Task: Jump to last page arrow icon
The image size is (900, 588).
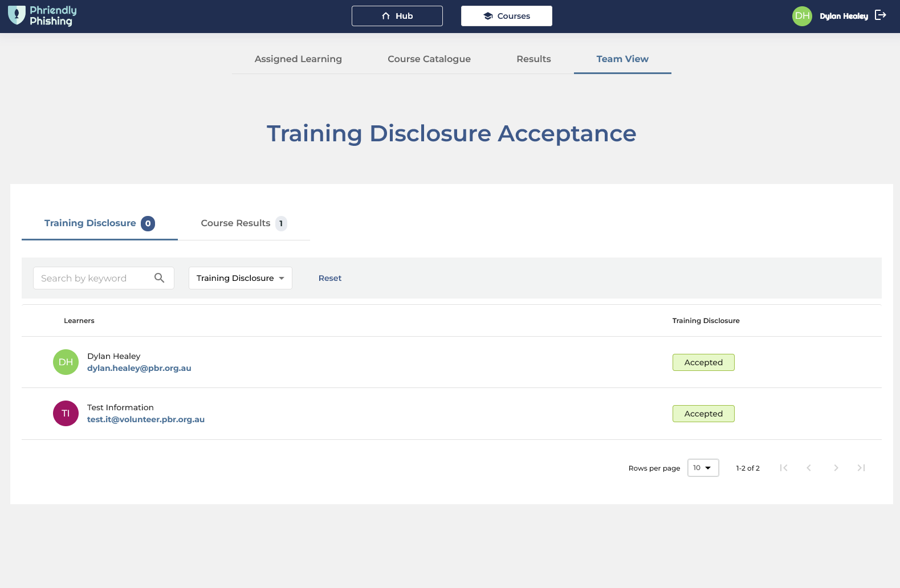Action: 861,468
